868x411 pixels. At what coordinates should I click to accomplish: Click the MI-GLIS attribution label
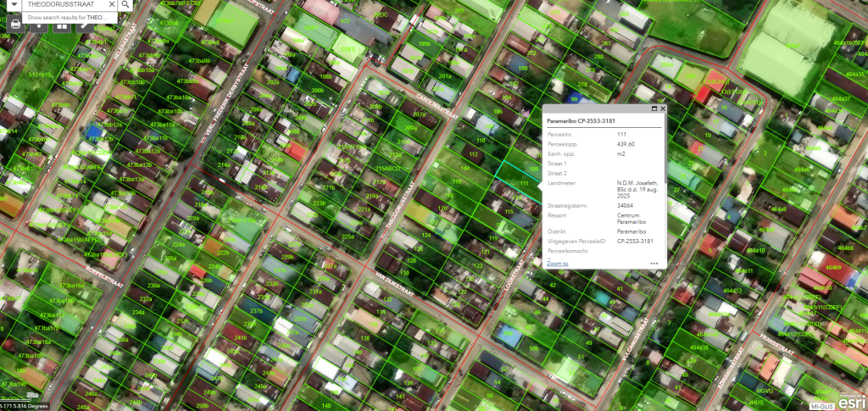point(821,407)
